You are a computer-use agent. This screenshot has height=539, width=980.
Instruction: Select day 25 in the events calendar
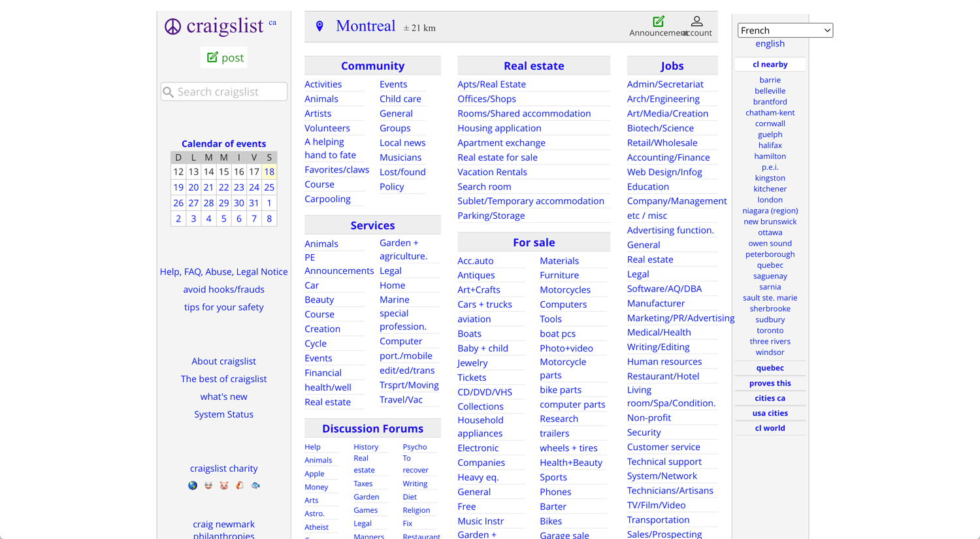pyautogui.click(x=269, y=188)
